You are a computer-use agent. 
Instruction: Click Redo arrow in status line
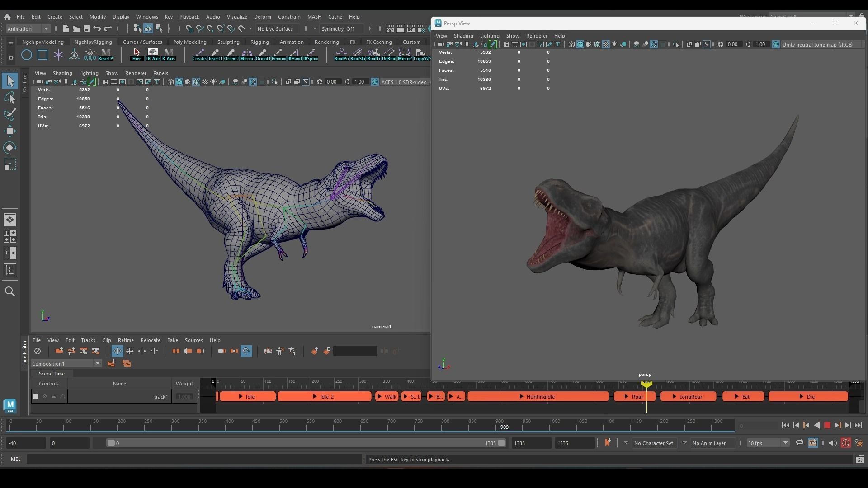tap(108, 29)
